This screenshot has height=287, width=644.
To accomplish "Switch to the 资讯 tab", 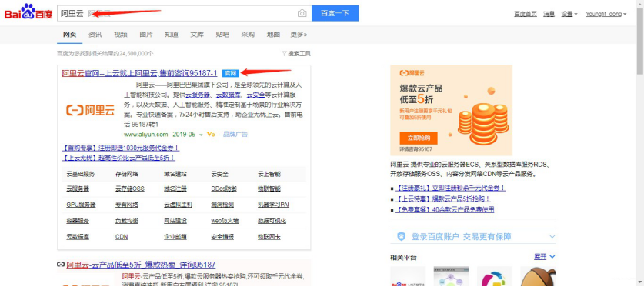I will [x=95, y=35].
